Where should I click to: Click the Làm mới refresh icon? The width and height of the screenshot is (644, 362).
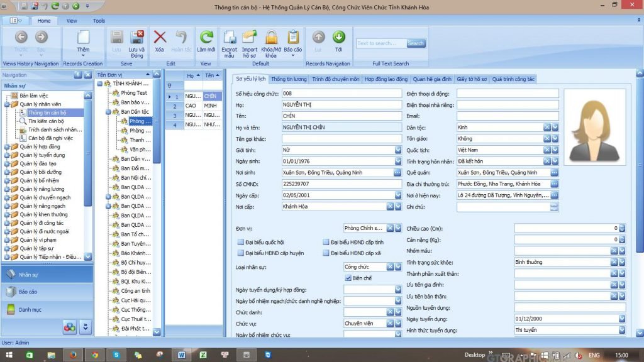[206, 38]
